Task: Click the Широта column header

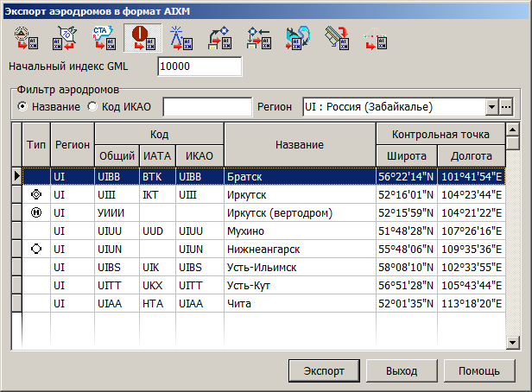Action: pyautogui.click(x=407, y=155)
